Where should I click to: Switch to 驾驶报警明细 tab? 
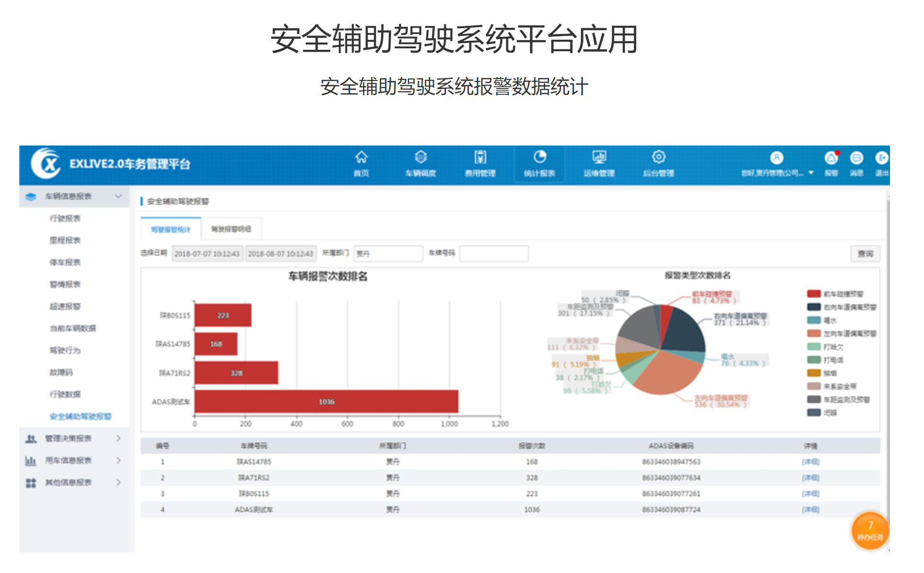click(231, 229)
